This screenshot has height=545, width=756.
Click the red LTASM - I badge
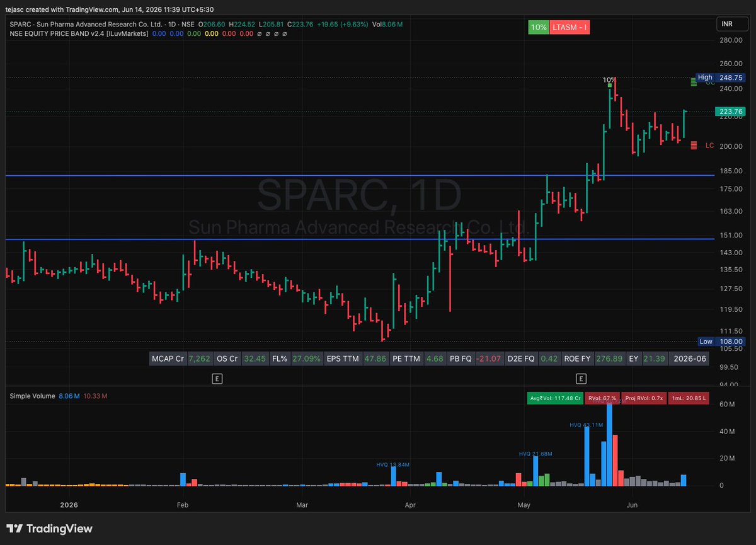tap(570, 28)
